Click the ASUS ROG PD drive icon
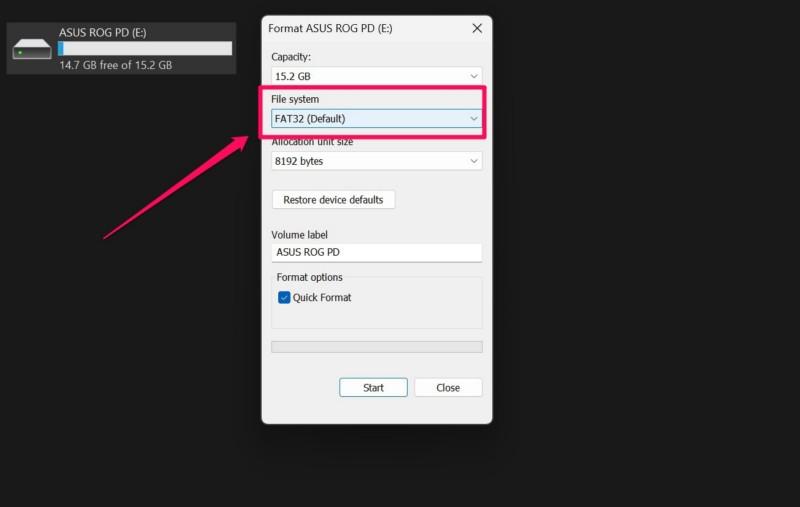This screenshot has height=507, width=800. (33, 49)
